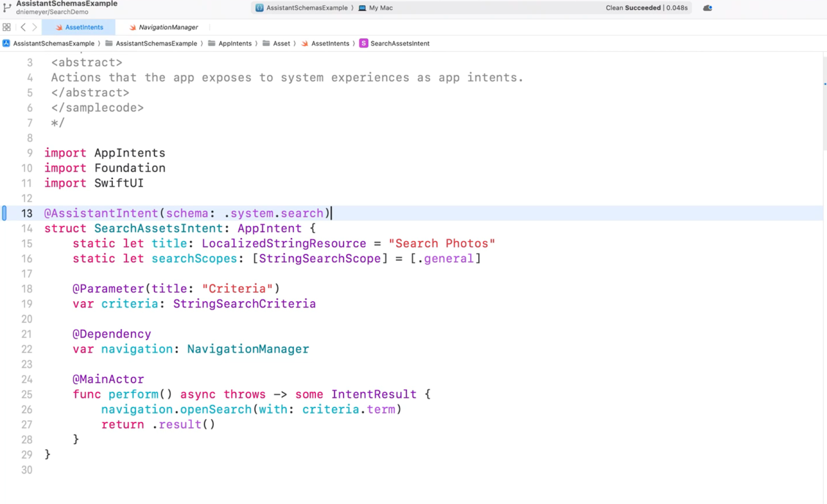
Task: Click the @MainActor attribute
Action: click(x=108, y=379)
